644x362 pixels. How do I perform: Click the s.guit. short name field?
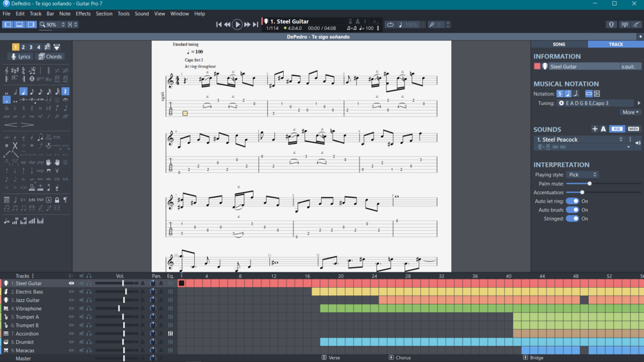(630, 67)
